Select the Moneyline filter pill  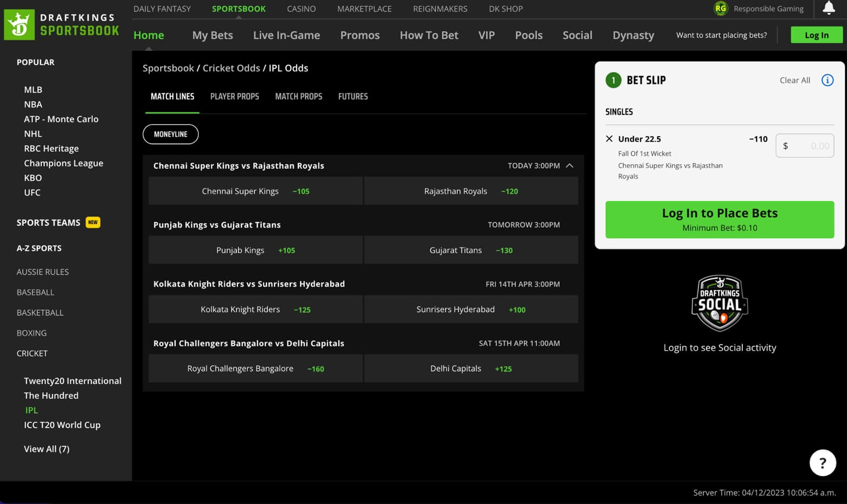coord(170,135)
